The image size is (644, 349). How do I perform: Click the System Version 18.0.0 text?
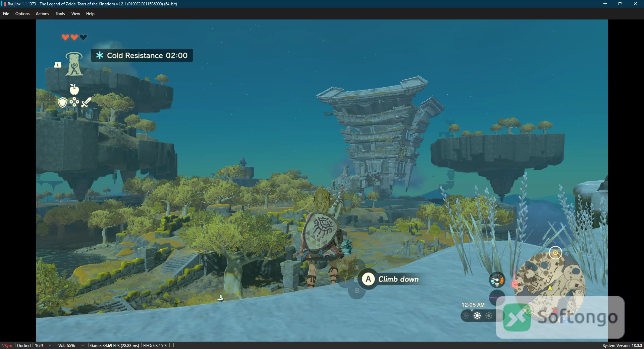pos(622,345)
